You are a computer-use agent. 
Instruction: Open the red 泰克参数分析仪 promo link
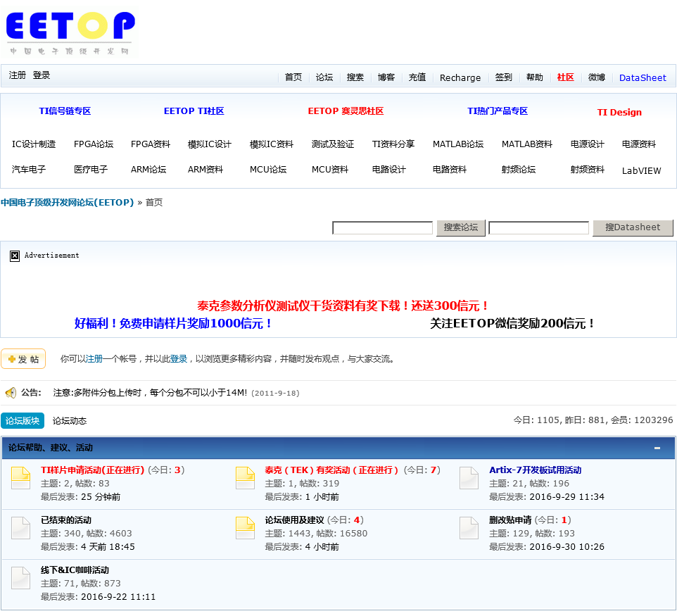342,306
